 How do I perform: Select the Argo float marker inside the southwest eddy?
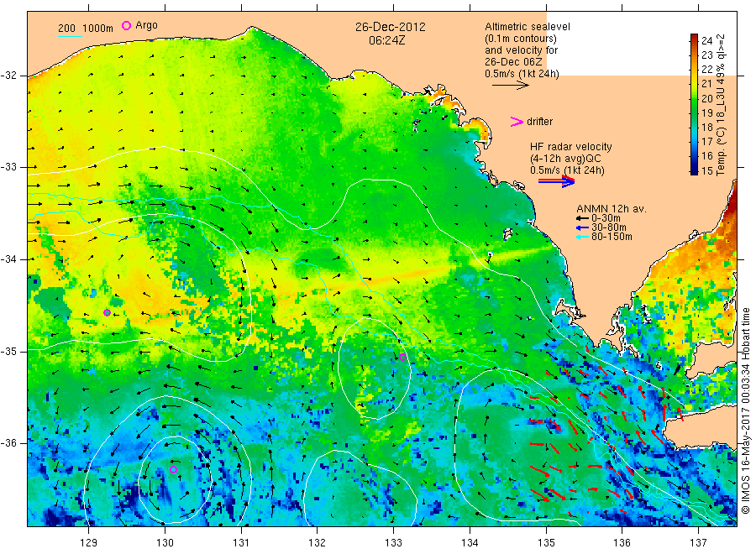[173, 469]
